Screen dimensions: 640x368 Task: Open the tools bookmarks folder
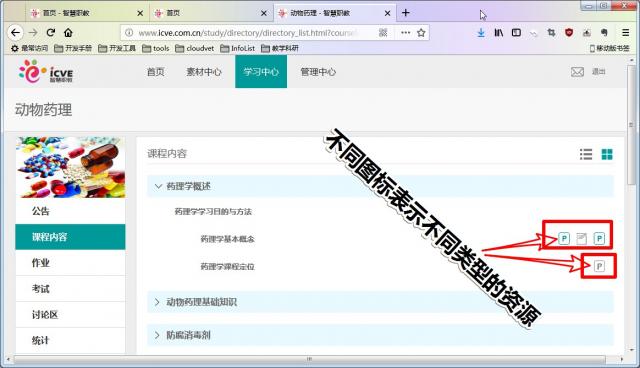(156, 48)
